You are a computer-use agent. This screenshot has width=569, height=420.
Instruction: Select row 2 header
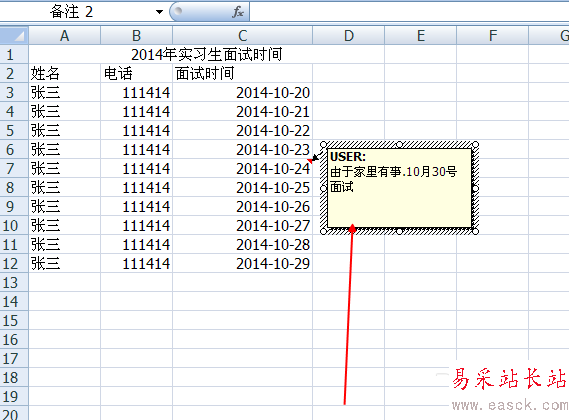pos(14,74)
